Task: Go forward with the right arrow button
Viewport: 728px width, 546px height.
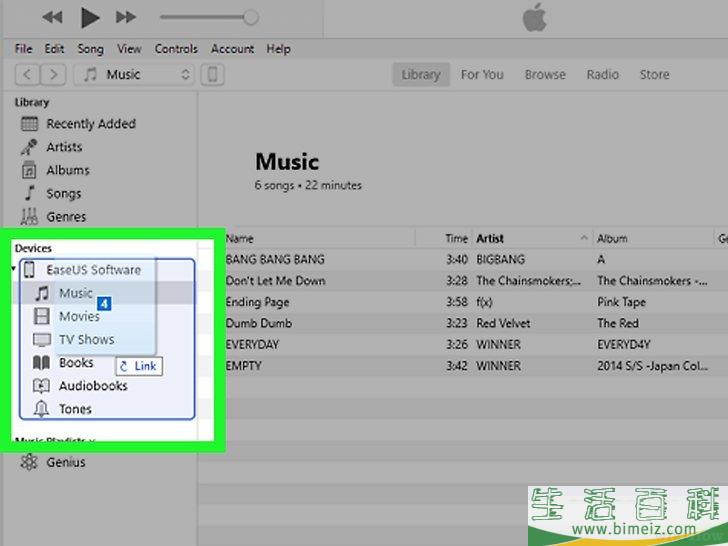Action: [53, 74]
